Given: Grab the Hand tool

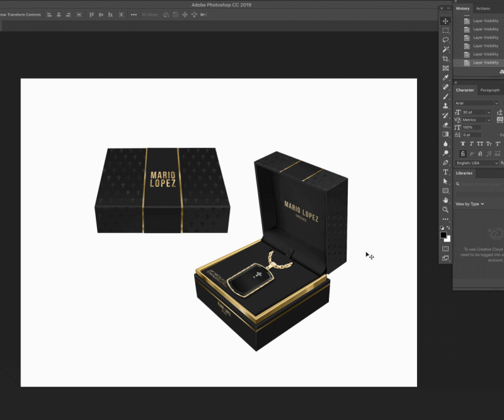Looking at the screenshot, I should (446, 200).
